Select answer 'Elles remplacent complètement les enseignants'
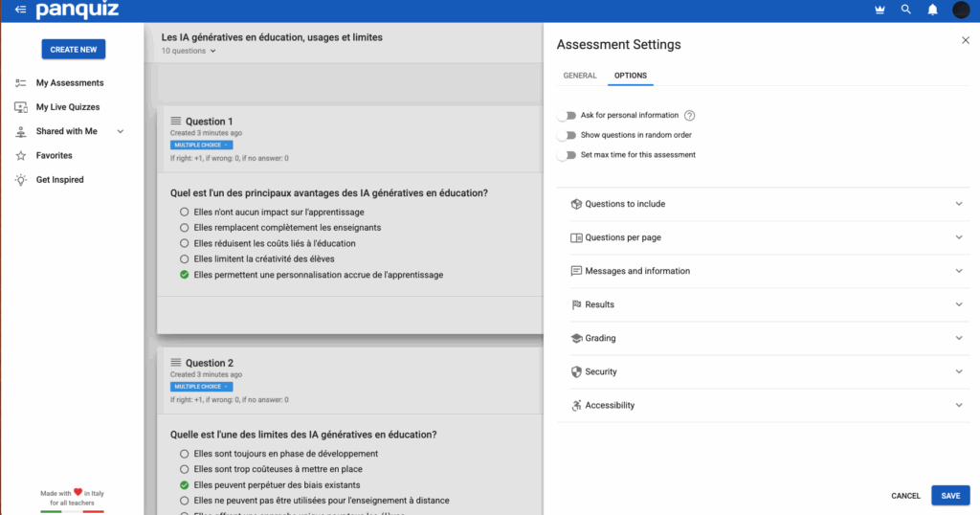This screenshot has height=515, width=980. [185, 228]
